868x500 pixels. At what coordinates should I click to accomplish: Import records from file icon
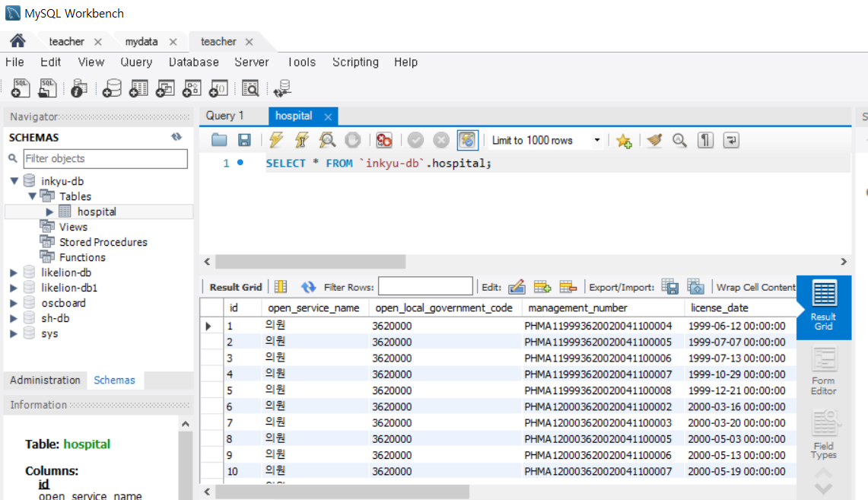[x=695, y=287]
